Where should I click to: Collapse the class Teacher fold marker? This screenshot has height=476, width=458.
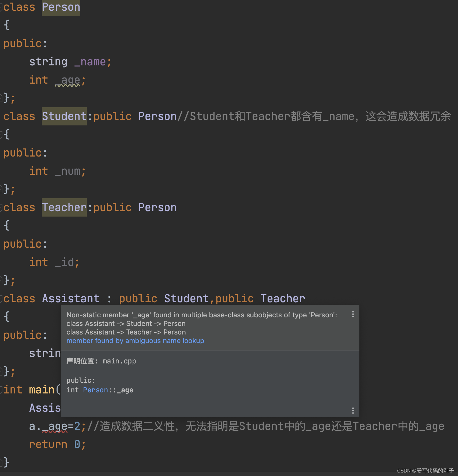pyautogui.click(x=1, y=207)
